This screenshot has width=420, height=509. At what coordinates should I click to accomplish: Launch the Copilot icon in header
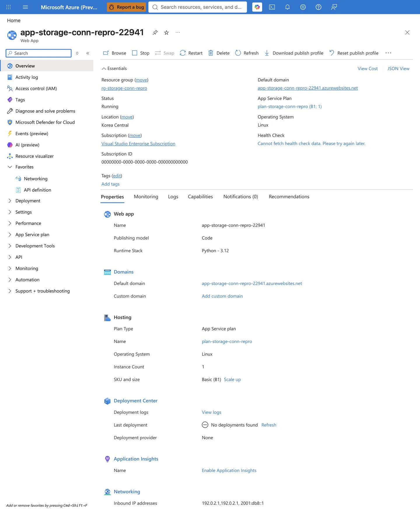257,7
